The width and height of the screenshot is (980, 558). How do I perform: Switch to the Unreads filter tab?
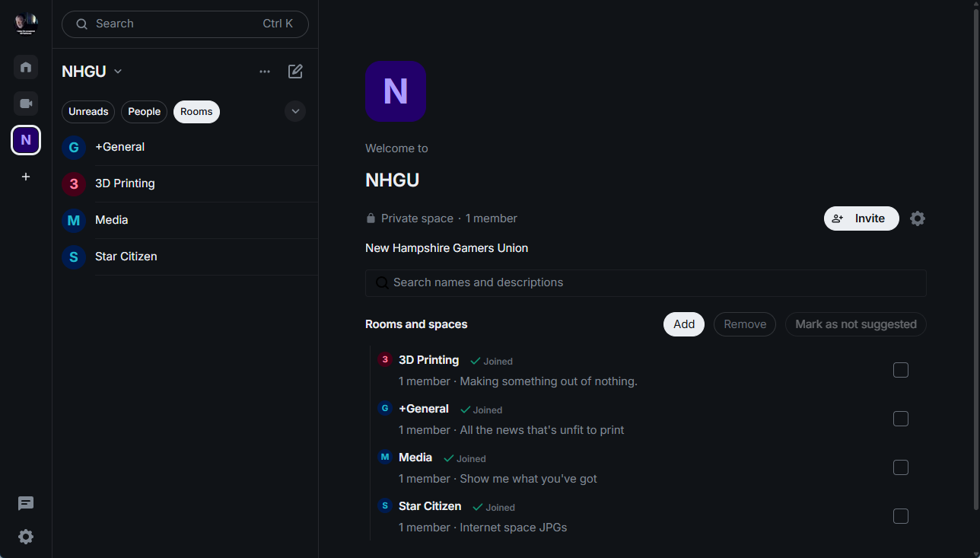pyautogui.click(x=88, y=112)
